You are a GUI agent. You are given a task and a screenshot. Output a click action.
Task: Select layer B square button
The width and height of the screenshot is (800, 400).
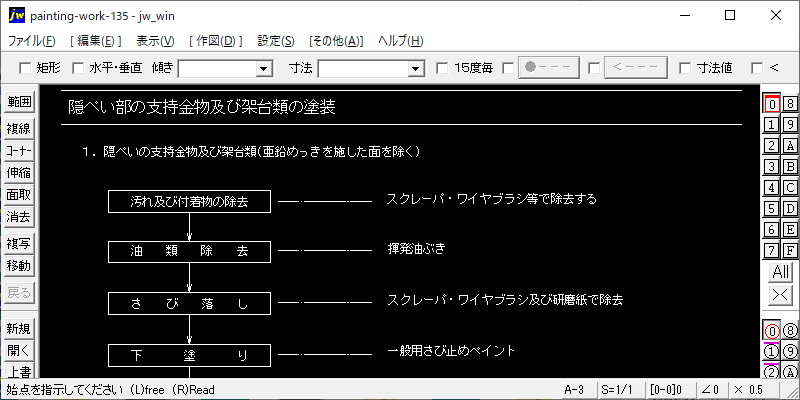[x=790, y=166]
